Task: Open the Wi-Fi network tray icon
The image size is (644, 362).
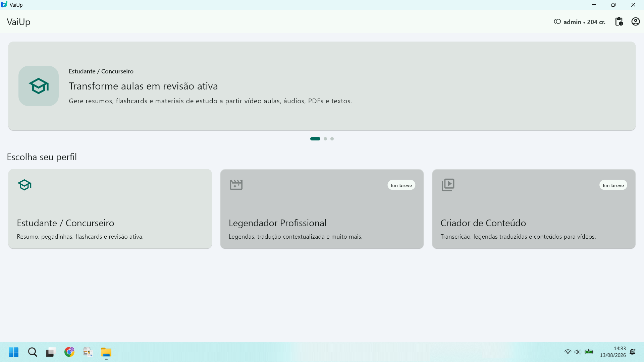Action: (x=568, y=352)
